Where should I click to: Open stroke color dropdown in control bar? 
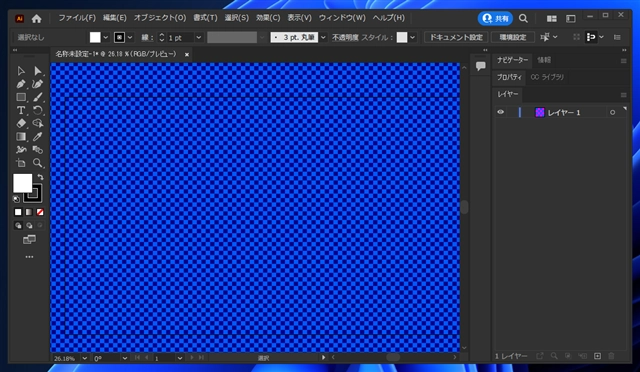click(130, 38)
